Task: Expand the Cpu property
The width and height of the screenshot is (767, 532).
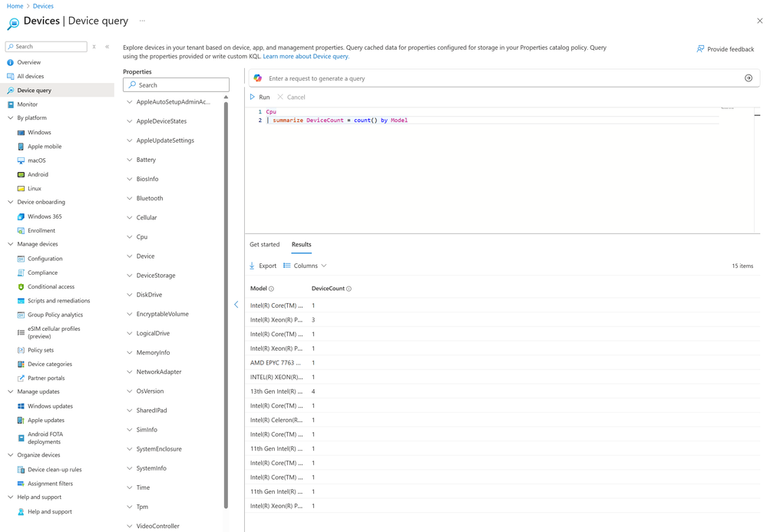Action: tap(129, 236)
